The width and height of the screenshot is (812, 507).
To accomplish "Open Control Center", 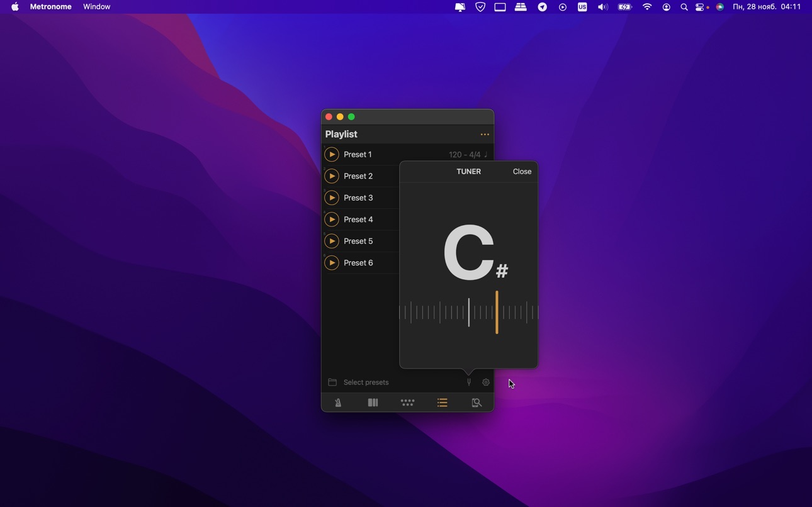I will (701, 7).
